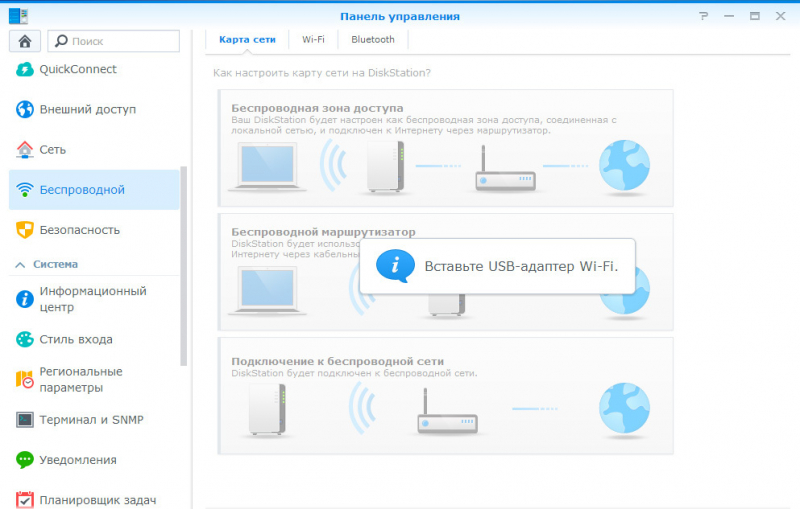Open Уведомления chat bubble icon
The height and width of the screenshot is (509, 800).
(25, 460)
